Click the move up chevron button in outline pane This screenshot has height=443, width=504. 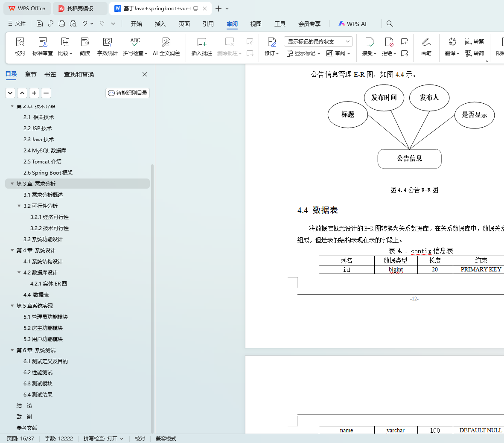22,93
